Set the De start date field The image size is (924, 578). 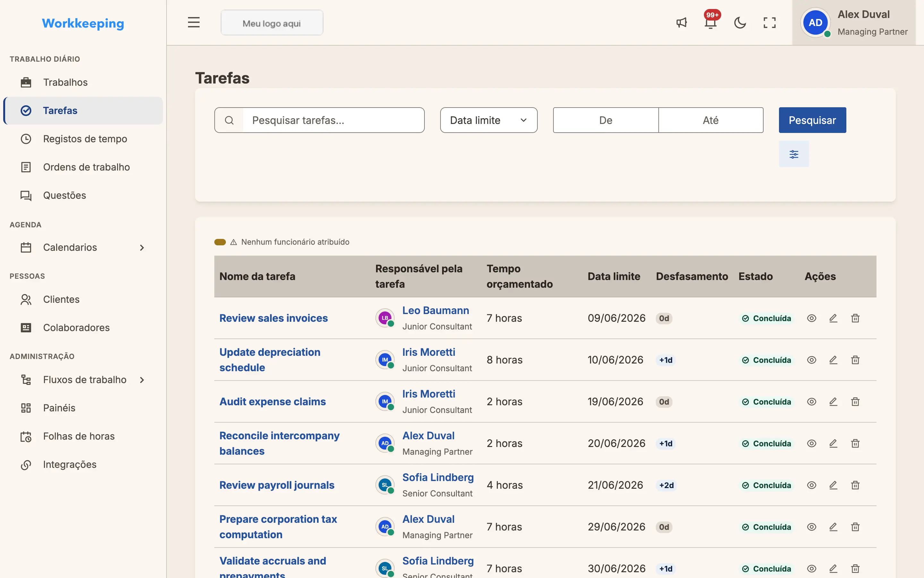click(x=605, y=120)
